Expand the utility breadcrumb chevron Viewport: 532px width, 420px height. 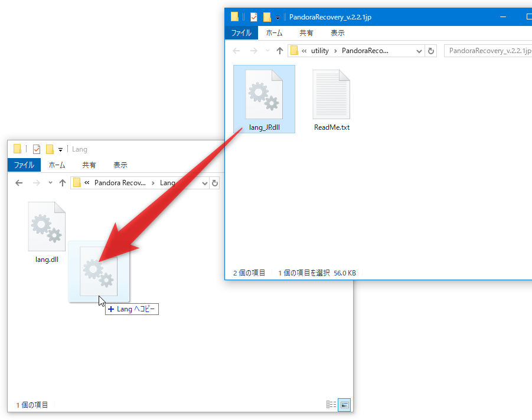(x=335, y=51)
